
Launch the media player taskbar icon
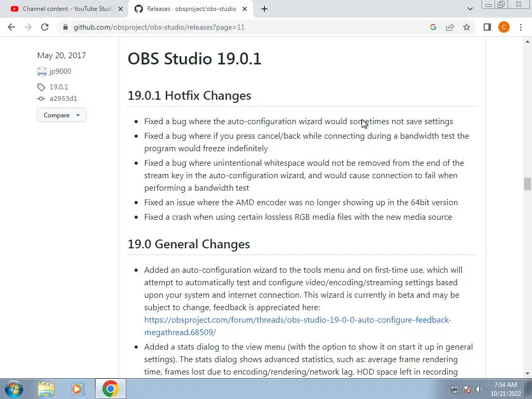77,389
